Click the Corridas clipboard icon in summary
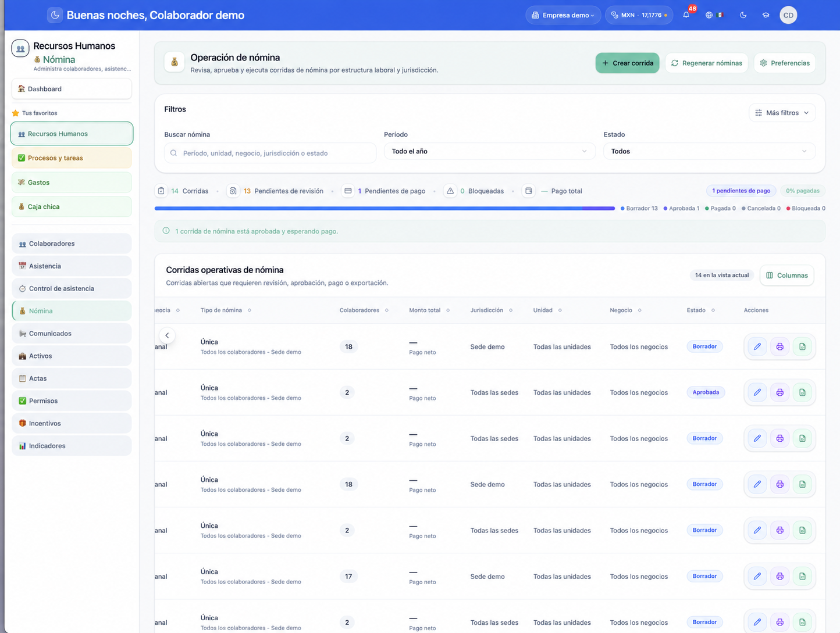Screen dimensions: 840x633 pos(161,191)
